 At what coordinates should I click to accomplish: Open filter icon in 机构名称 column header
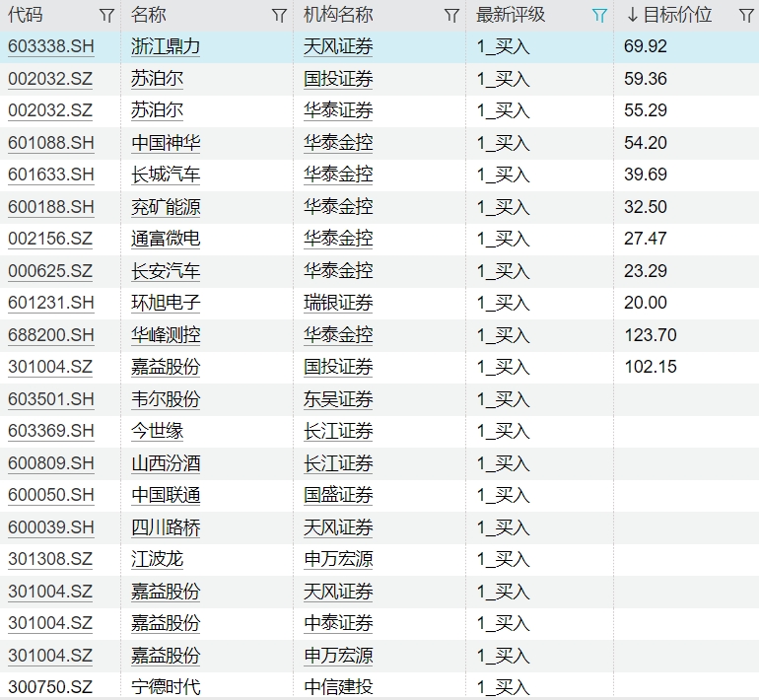tap(451, 16)
